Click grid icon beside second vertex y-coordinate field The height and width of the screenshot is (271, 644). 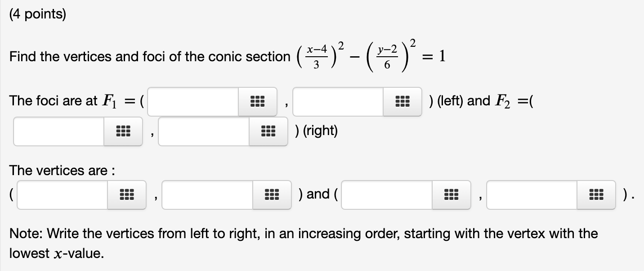pos(596,195)
